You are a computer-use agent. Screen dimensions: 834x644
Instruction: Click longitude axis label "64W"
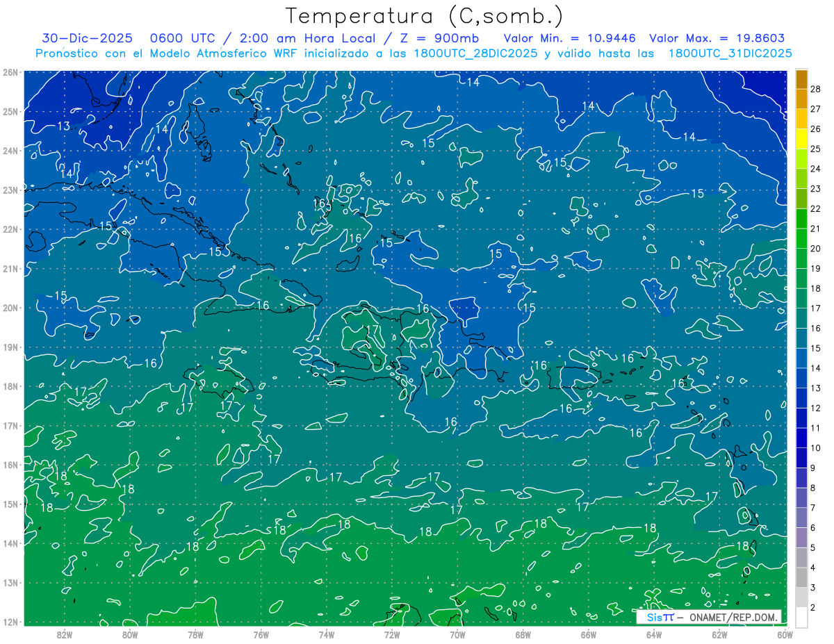(x=654, y=634)
